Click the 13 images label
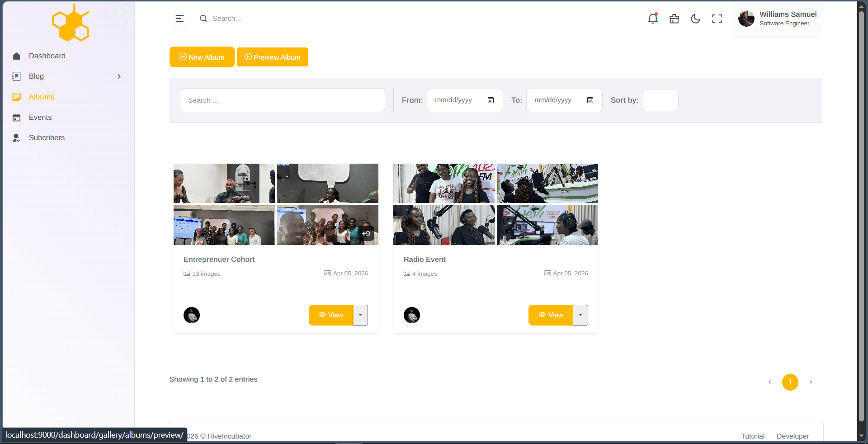868x444 pixels. (206, 274)
